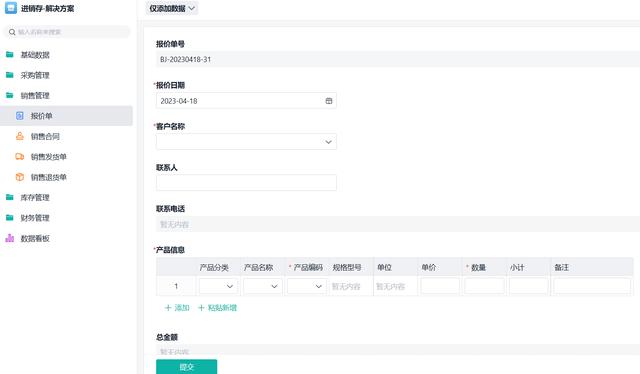Click the 数据看板 chart icon
The image size is (640, 374).
tap(9, 238)
